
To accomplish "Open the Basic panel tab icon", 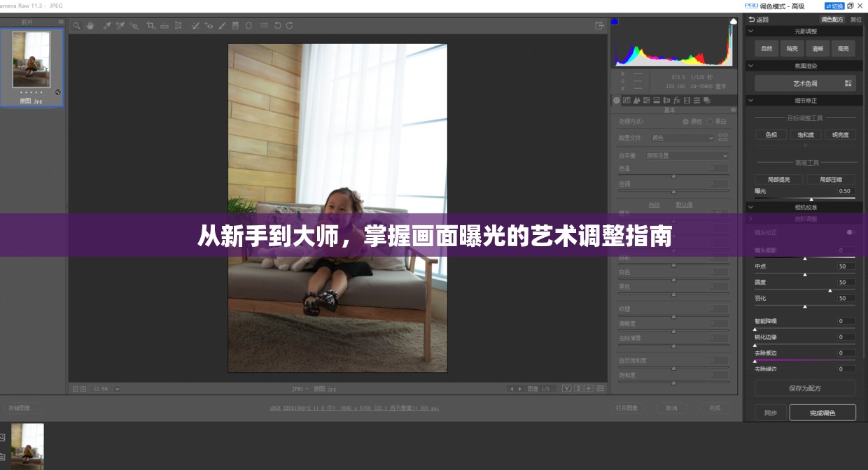I will point(617,101).
